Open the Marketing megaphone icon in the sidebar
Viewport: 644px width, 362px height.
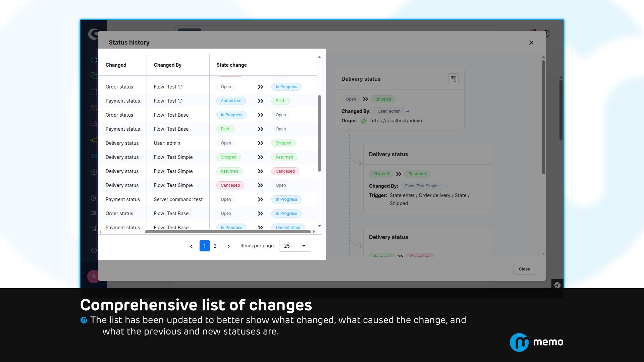(x=94, y=140)
